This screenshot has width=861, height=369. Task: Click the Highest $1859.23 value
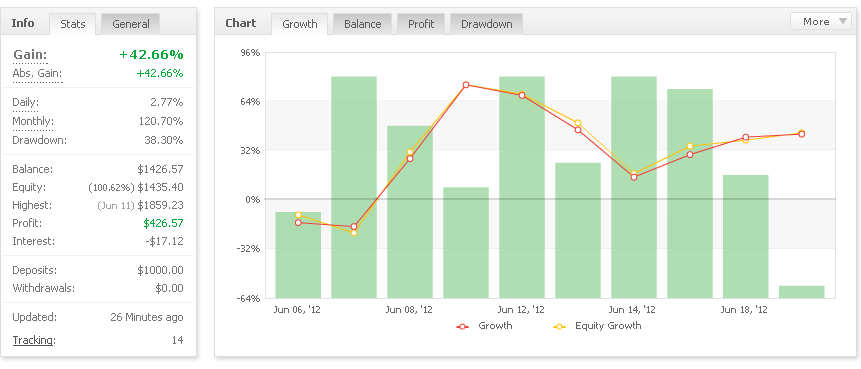[x=160, y=205]
